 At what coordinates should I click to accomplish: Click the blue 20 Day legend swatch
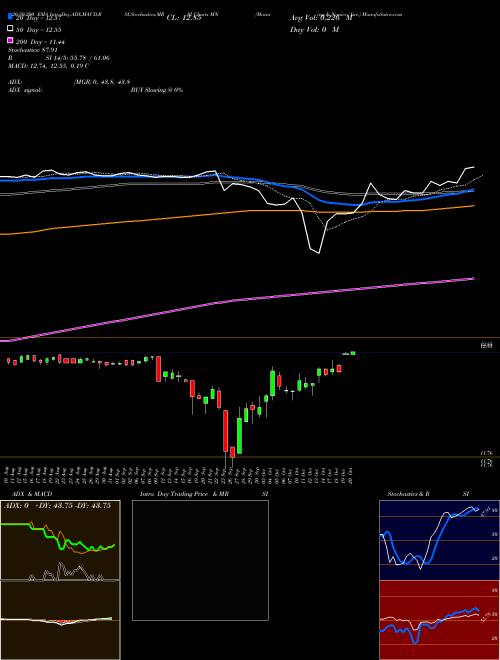pos(10,16)
